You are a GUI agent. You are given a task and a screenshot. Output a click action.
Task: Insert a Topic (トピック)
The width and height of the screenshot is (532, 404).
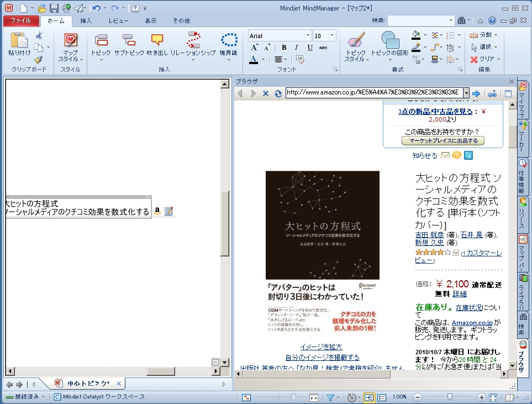click(101, 40)
